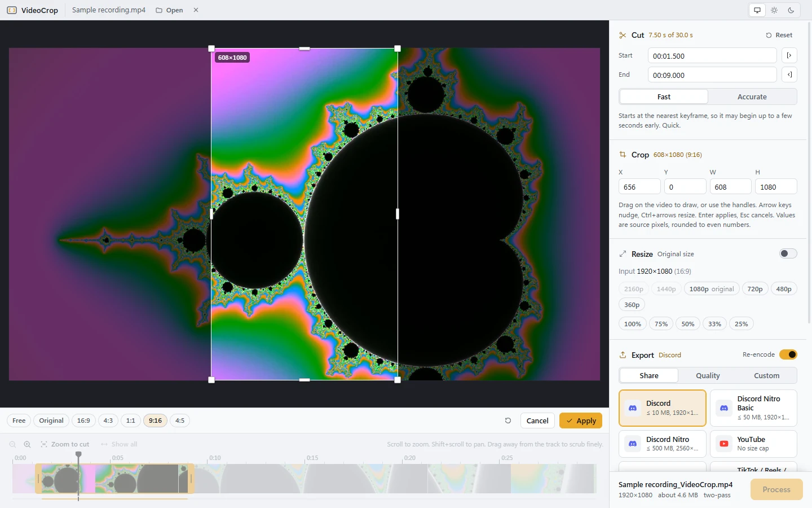The height and width of the screenshot is (508, 812).
Task: Close the Sample recording.mp4 file
Action: [196, 10]
